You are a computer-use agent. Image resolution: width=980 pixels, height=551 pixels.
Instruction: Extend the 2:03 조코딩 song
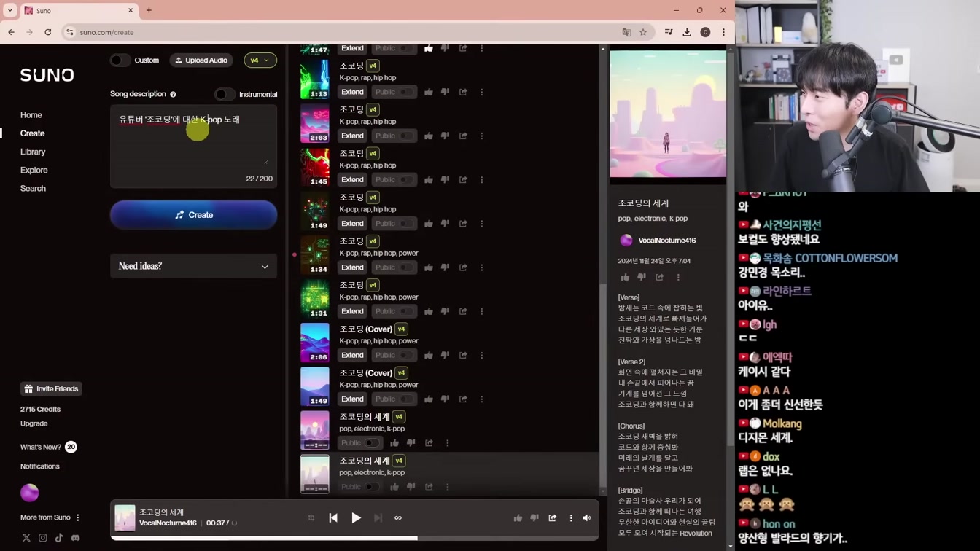tap(352, 136)
